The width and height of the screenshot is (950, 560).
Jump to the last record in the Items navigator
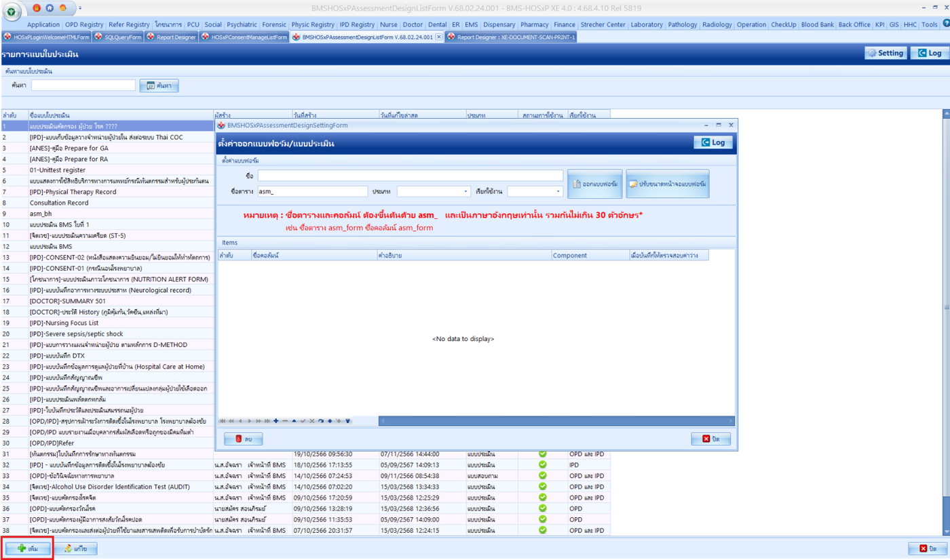267,421
